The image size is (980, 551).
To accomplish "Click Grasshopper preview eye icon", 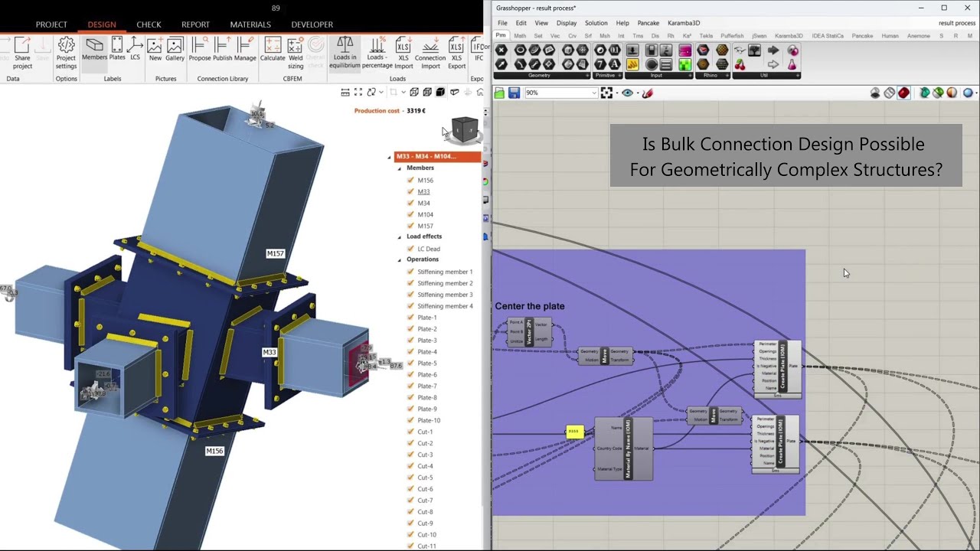I will click(627, 93).
